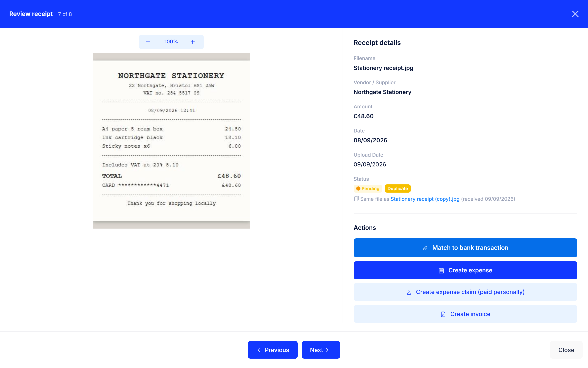The image size is (588, 368).
Task: Select the upload date 09/09/2026
Action: [370, 164]
